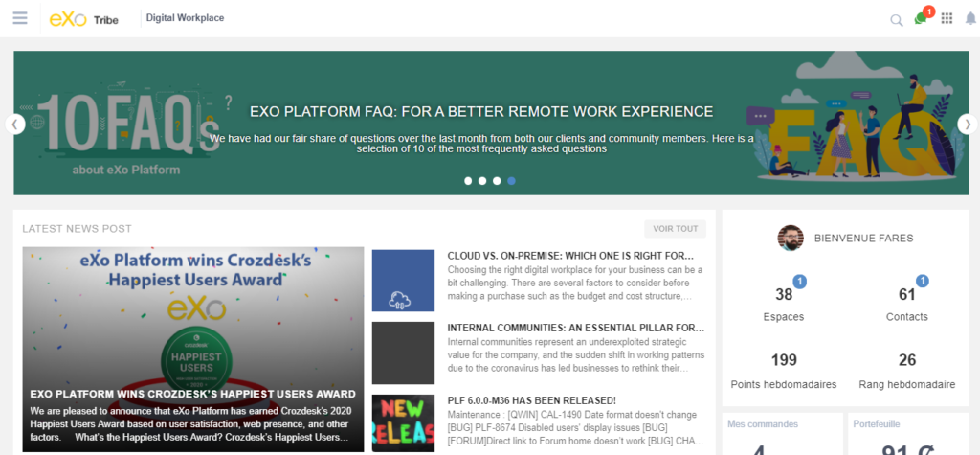The image size is (980, 455).
Task: Open chat messages icon with badge
Action: tap(921, 19)
